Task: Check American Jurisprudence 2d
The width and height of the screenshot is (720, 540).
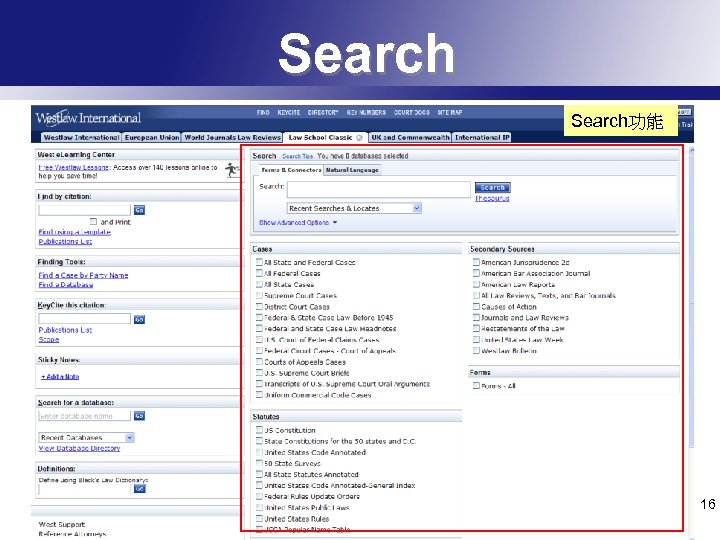Action: tap(476, 262)
